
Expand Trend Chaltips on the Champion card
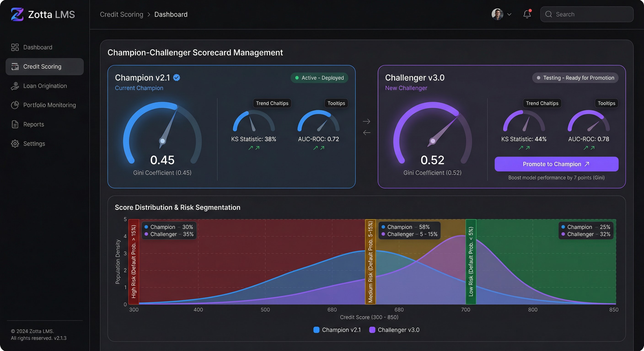[x=272, y=103]
